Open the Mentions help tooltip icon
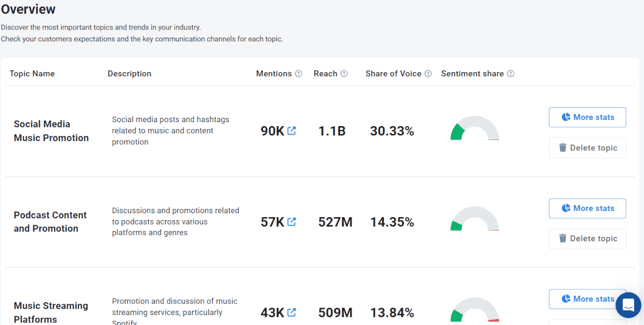This screenshot has width=644, height=325. 299,73
